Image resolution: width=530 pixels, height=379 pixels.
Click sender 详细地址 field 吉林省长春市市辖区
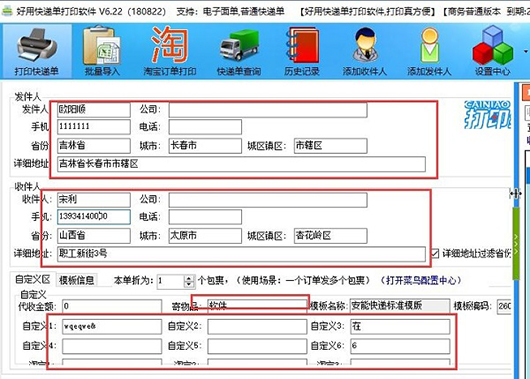tap(241, 164)
